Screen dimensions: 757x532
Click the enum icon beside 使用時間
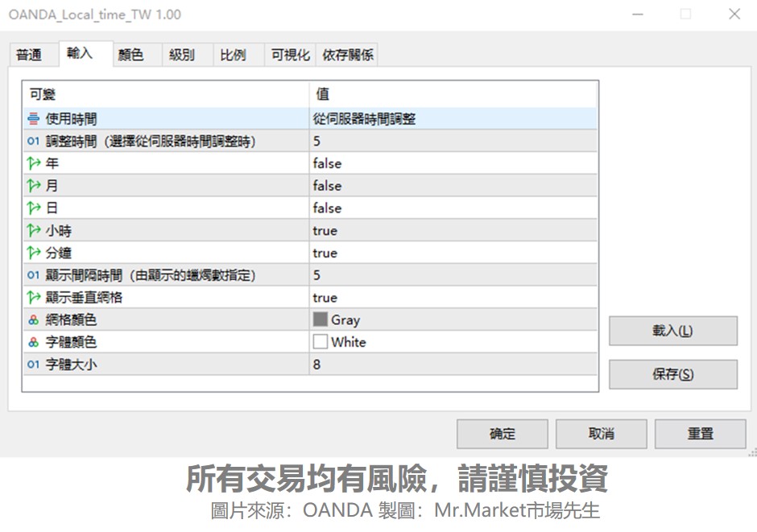pyautogui.click(x=33, y=118)
